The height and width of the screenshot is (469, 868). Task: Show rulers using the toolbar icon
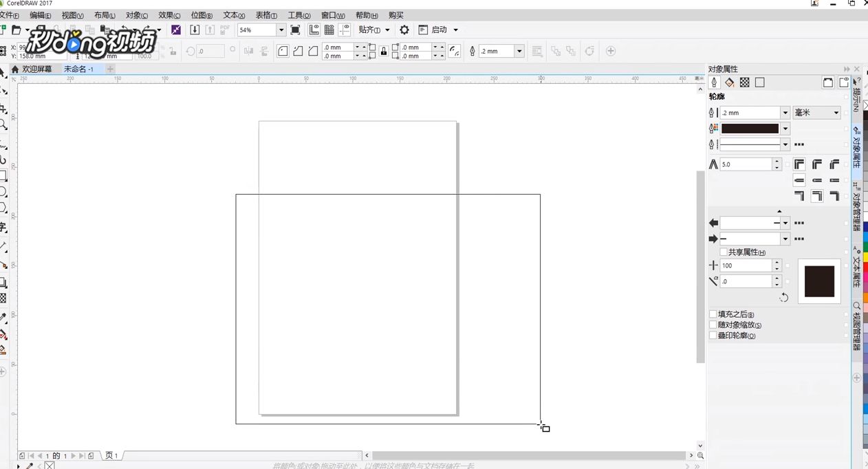tap(314, 30)
